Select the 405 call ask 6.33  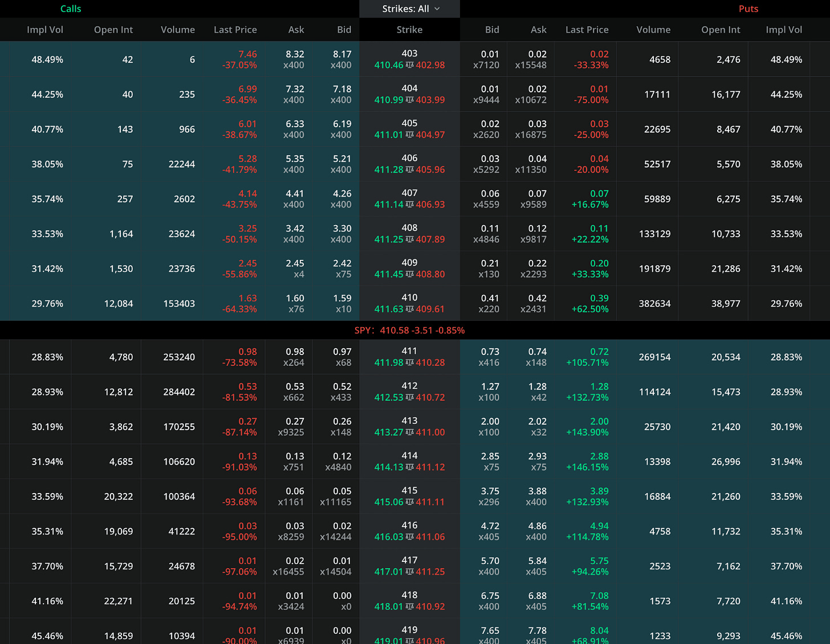tap(295, 124)
